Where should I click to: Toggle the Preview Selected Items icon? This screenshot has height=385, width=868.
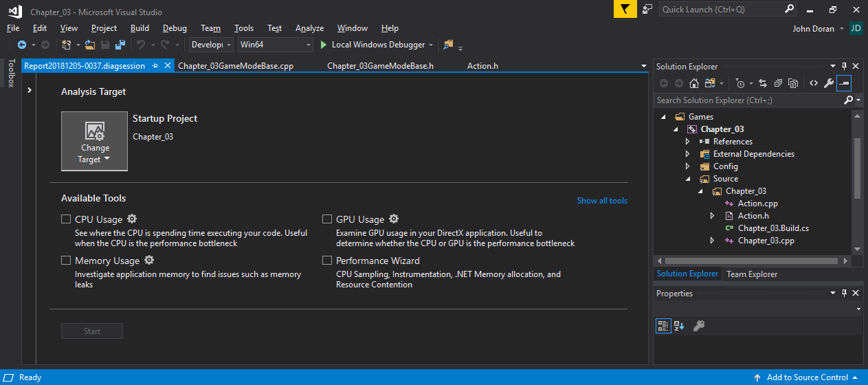[844, 83]
